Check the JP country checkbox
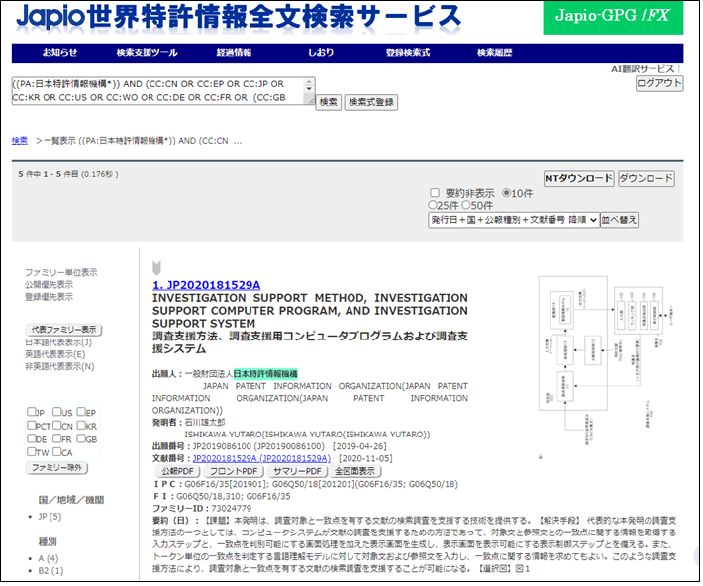This screenshot has height=586, width=703. coord(32,413)
